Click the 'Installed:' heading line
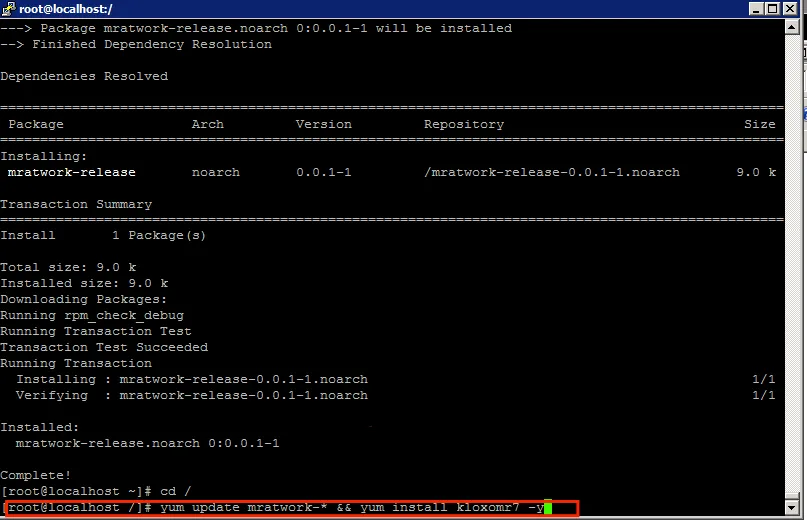Image resolution: width=807 pixels, height=520 pixels. pos(40,427)
